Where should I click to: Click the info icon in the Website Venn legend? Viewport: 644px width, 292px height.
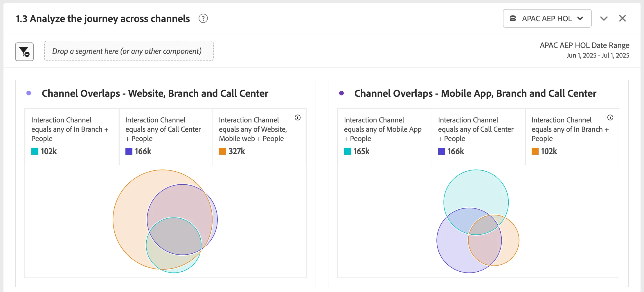coord(298,117)
